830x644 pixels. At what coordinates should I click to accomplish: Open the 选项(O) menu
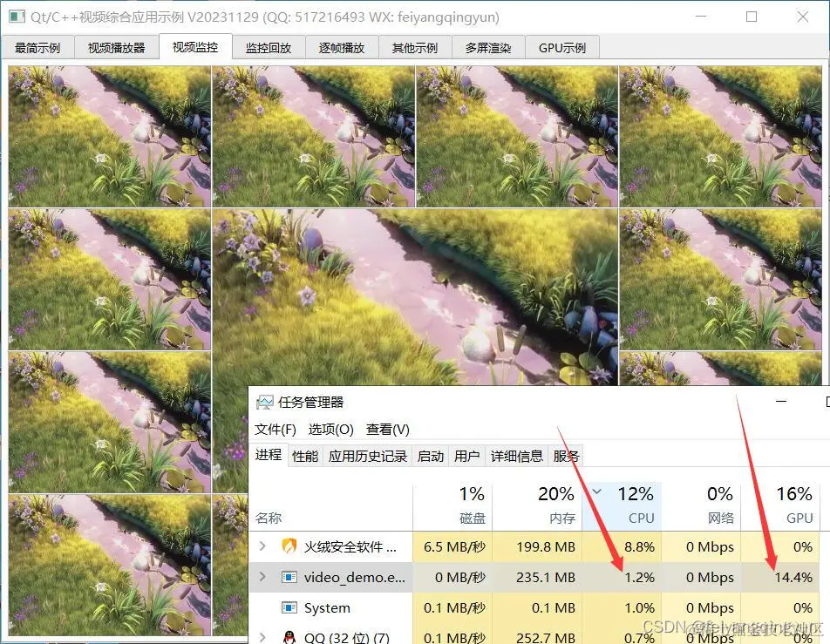coord(332,429)
